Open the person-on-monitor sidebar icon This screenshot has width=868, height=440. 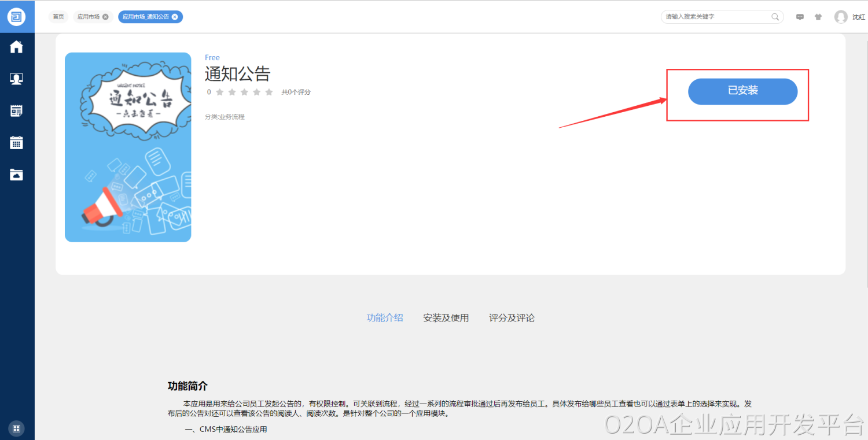point(17,79)
